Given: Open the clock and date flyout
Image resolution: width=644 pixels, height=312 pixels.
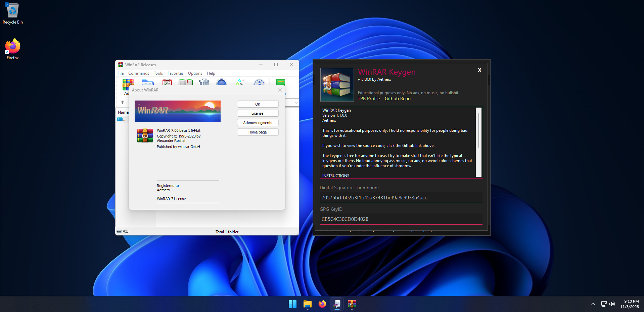Looking at the screenshot, I should (630, 304).
